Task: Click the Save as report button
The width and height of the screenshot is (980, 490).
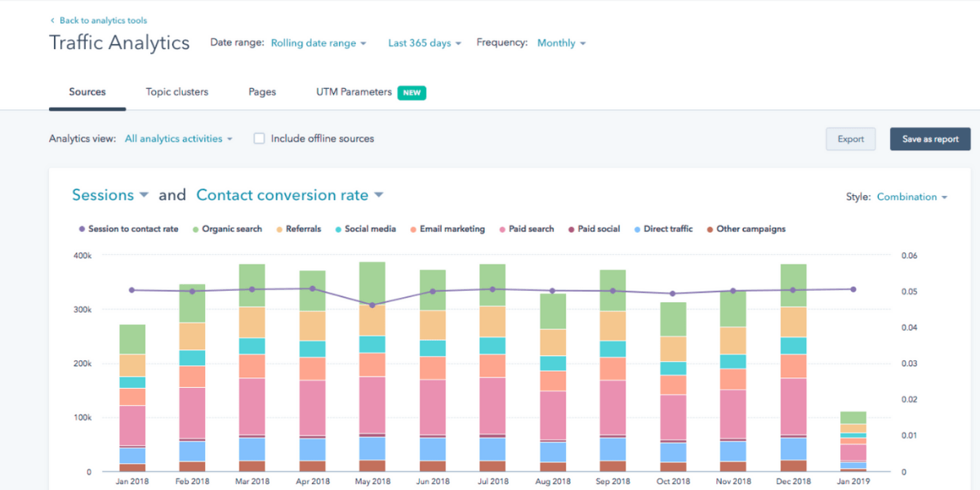Action: [x=930, y=139]
